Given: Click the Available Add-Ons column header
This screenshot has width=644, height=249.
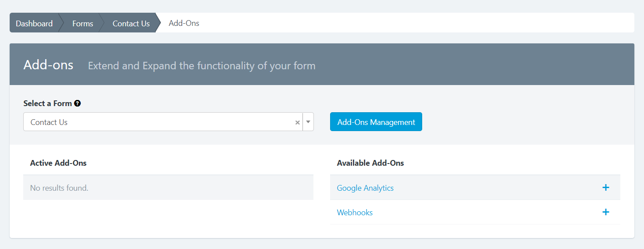Looking at the screenshot, I should [x=370, y=163].
